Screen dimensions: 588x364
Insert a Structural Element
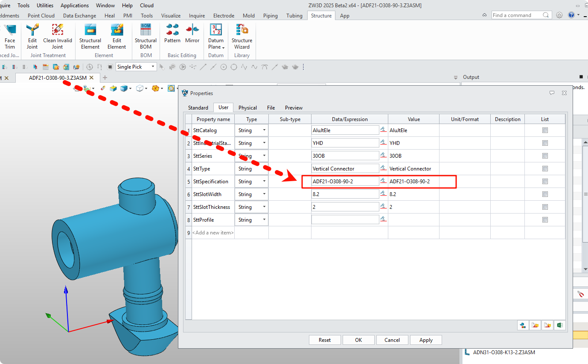pyautogui.click(x=90, y=37)
